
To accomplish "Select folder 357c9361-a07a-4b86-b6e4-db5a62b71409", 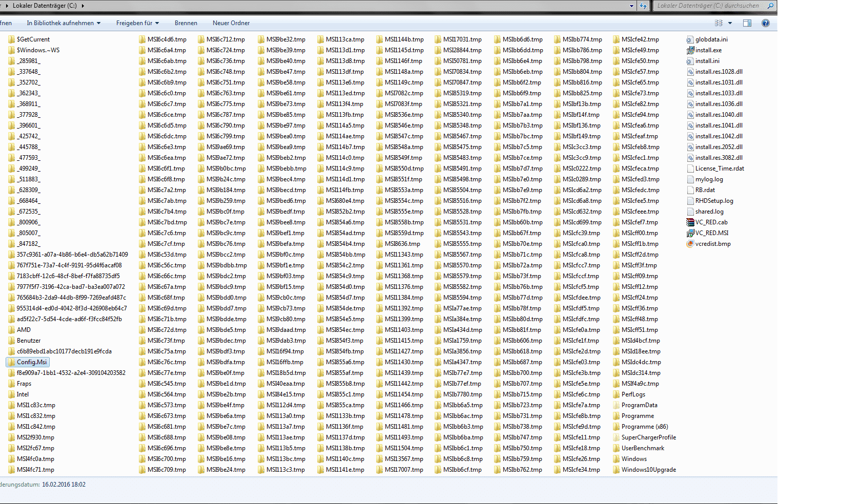I will point(68,255).
